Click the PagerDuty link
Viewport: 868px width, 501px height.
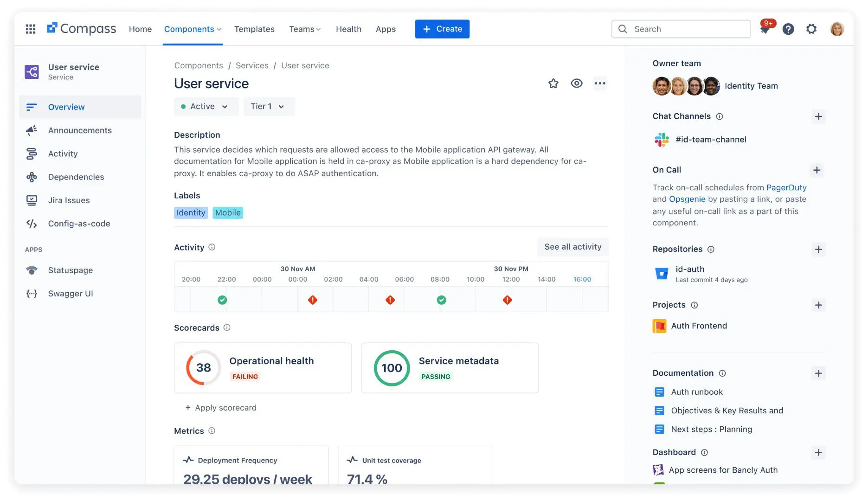point(786,187)
